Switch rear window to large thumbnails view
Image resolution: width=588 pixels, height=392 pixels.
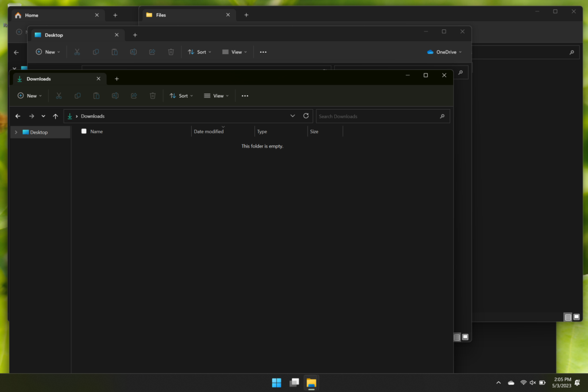click(x=577, y=317)
